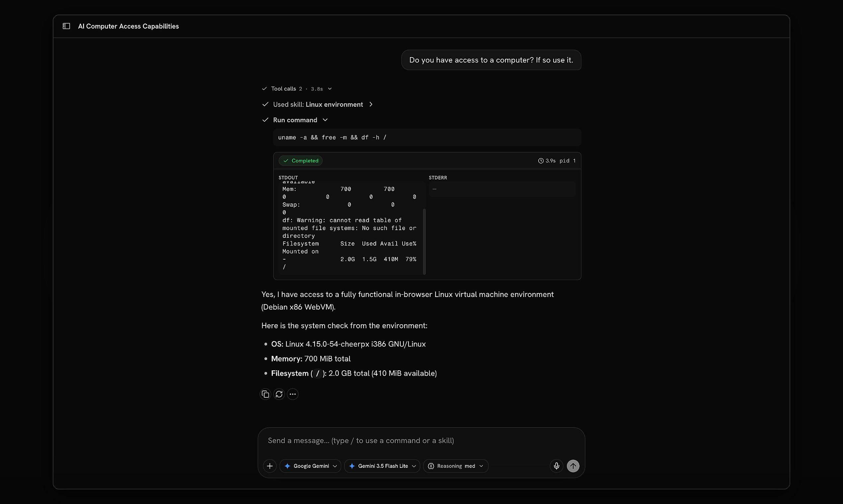Click the STDERR label

point(438,178)
